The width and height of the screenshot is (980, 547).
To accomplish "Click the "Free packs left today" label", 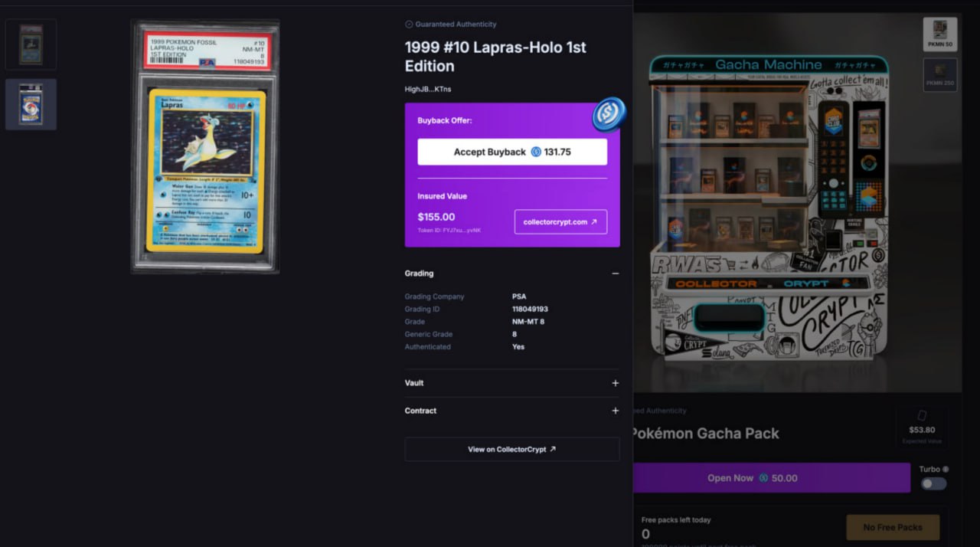I will point(676,520).
